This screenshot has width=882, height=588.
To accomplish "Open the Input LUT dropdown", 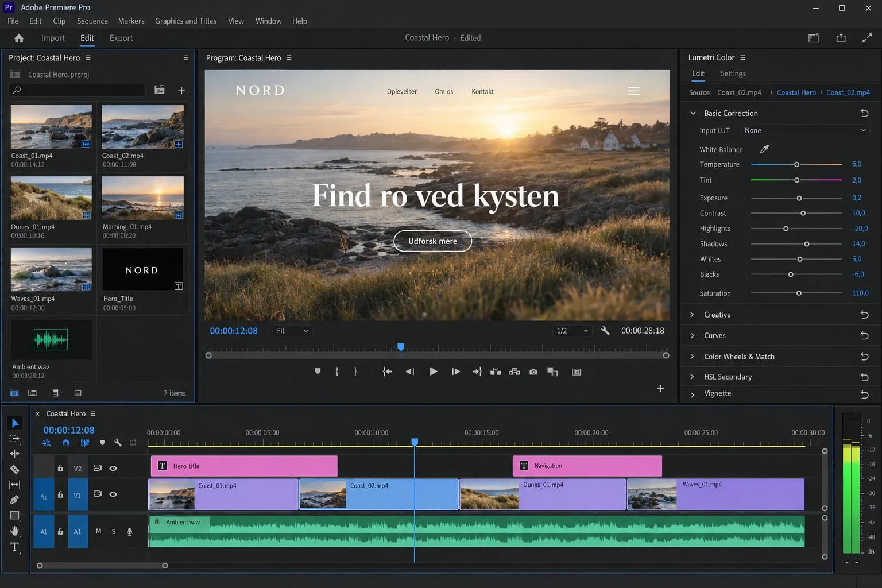I will (x=805, y=131).
